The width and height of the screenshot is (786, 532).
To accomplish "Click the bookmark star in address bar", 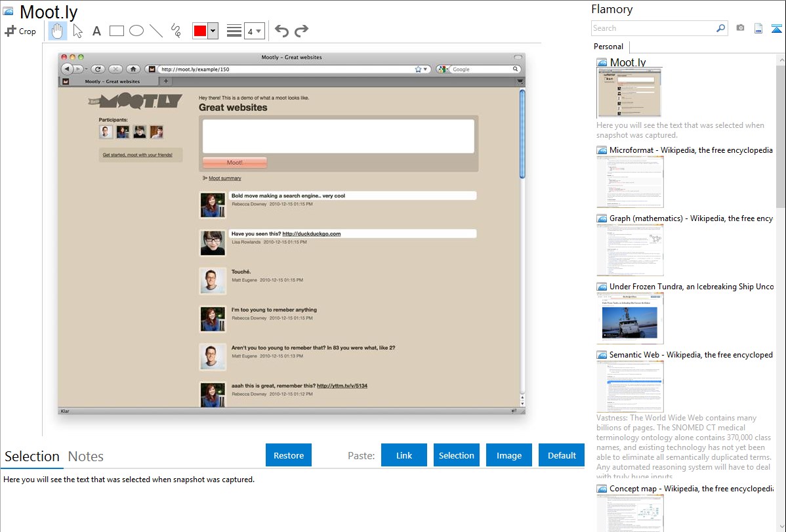I will pyautogui.click(x=418, y=69).
